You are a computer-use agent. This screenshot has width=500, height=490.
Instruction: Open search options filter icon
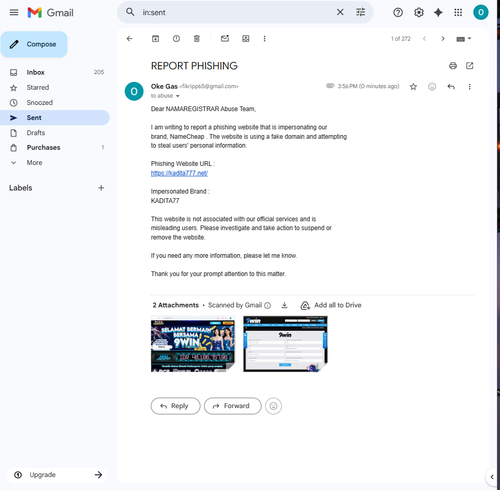(361, 12)
